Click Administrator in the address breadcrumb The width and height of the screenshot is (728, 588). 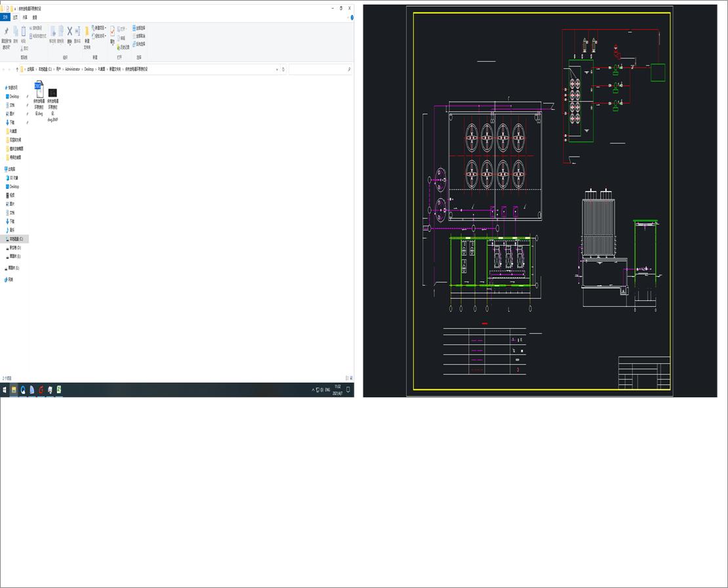[72, 69]
